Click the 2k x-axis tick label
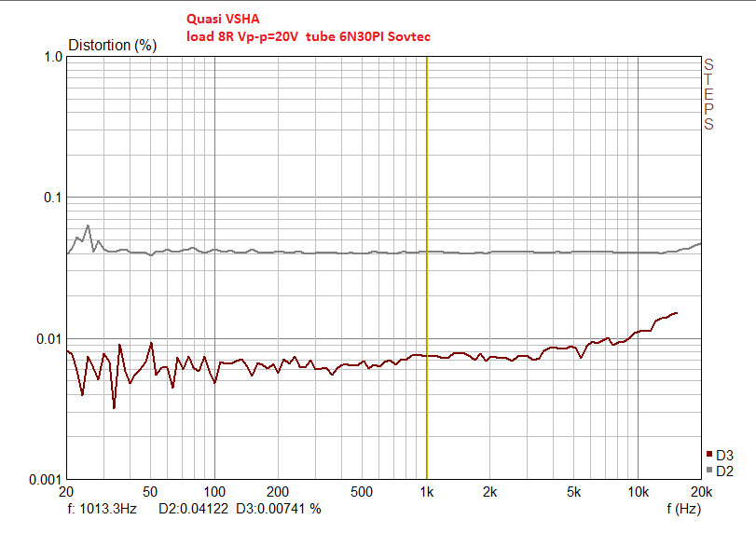The height and width of the screenshot is (533, 756). tap(489, 492)
